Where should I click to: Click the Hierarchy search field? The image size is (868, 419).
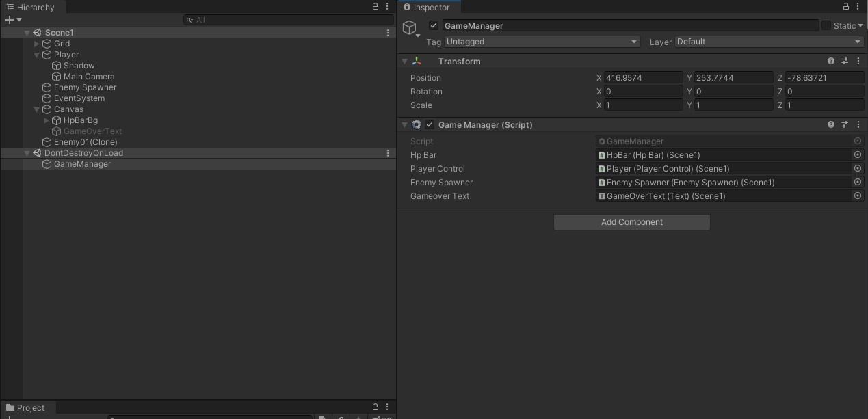(x=289, y=20)
